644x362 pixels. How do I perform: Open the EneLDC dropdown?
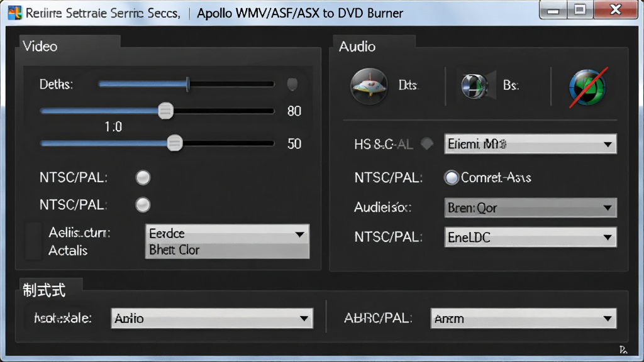pyautogui.click(x=530, y=237)
